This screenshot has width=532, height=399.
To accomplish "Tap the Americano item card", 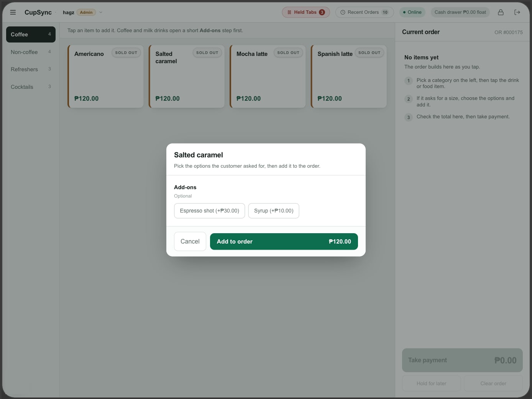I will click(105, 77).
